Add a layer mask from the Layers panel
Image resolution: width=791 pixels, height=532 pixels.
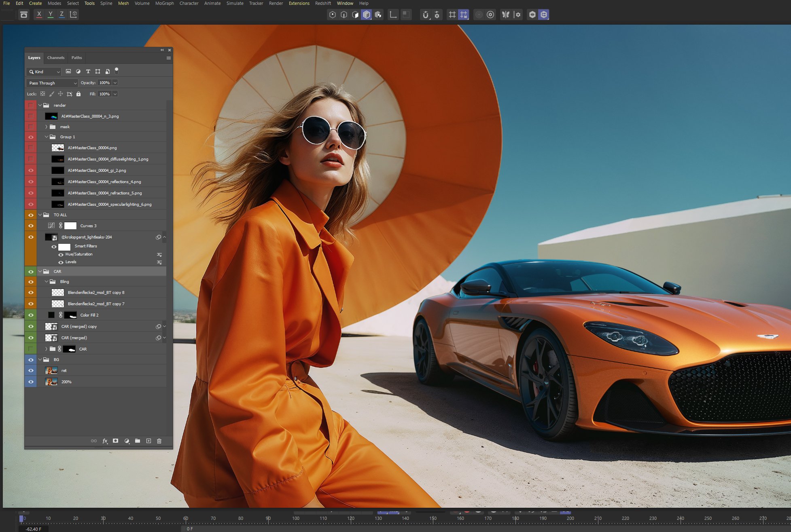pos(115,441)
